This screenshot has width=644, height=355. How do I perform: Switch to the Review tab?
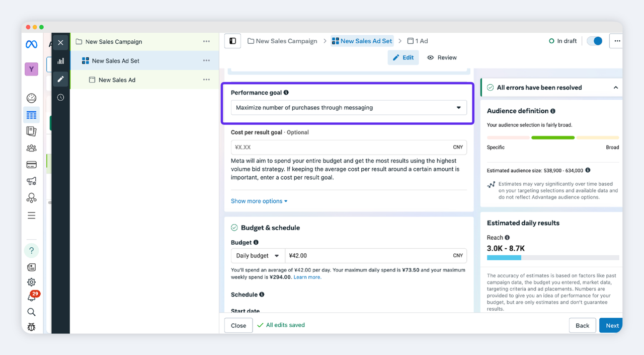point(442,57)
